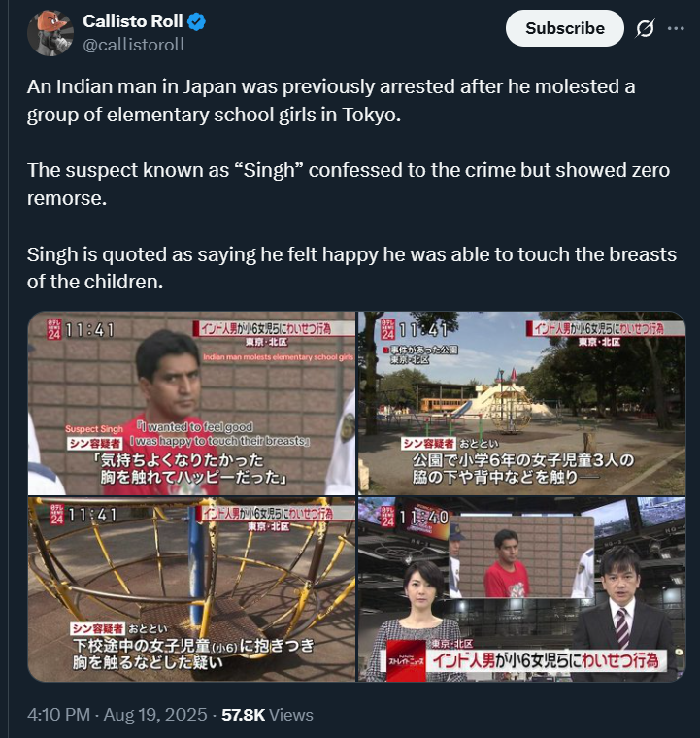Click the 57.8K Views count

click(267, 715)
